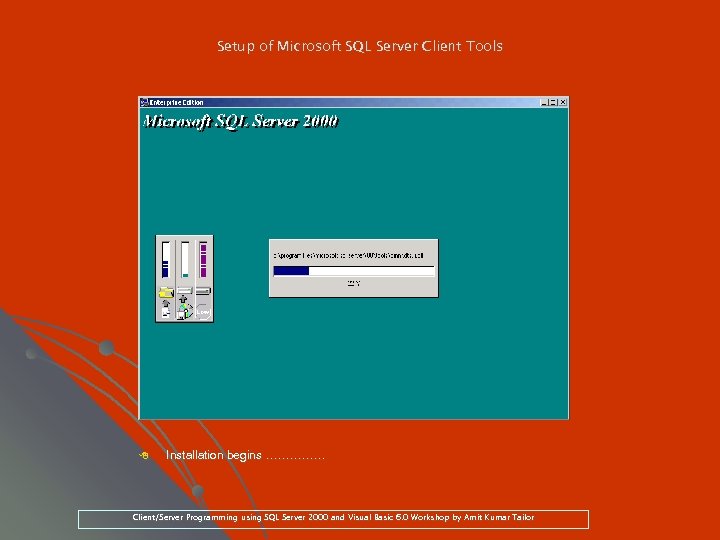Maximize the Enterprise Edition setup window
This screenshot has height=540, width=720.
coord(553,102)
